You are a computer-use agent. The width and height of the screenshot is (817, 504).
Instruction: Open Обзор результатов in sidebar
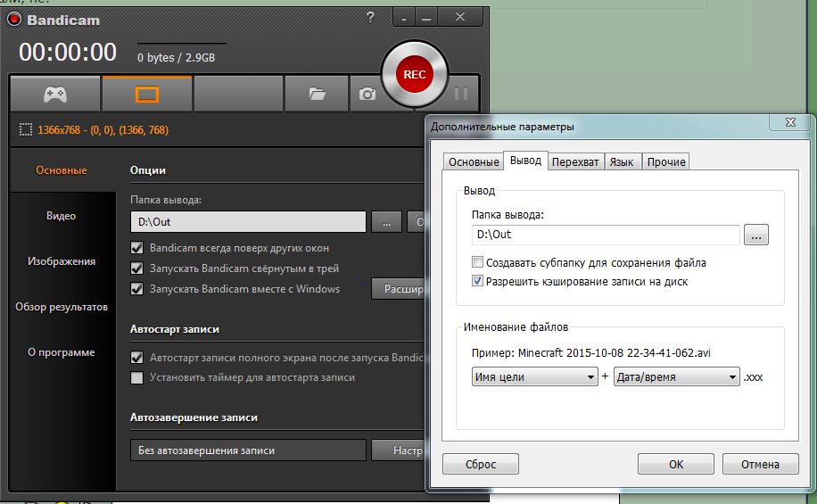tap(62, 307)
